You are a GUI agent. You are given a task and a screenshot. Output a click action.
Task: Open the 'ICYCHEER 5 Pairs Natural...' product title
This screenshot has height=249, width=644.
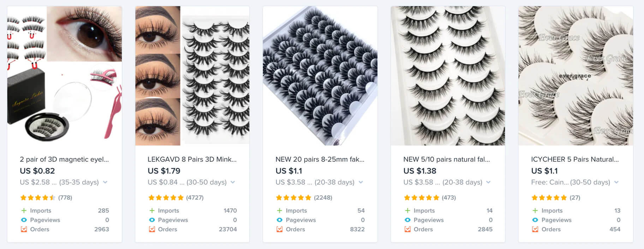click(x=575, y=159)
